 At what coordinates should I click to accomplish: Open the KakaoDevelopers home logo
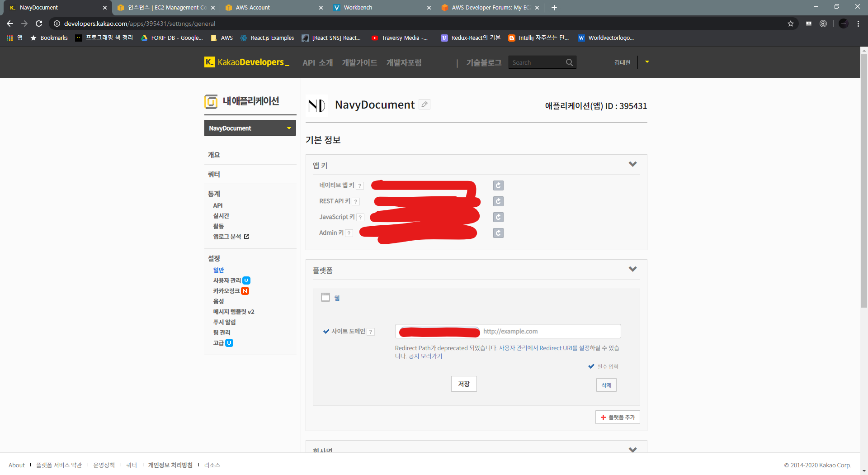click(x=247, y=62)
